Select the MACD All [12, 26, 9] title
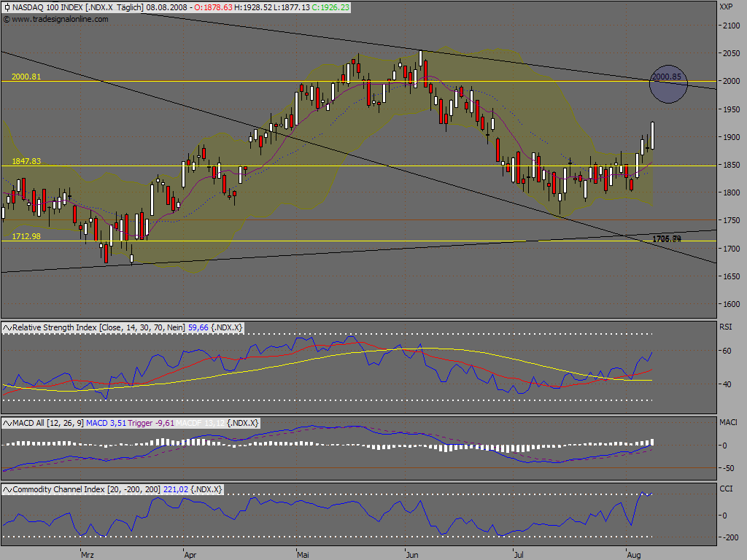The image size is (747, 560). 48,423
